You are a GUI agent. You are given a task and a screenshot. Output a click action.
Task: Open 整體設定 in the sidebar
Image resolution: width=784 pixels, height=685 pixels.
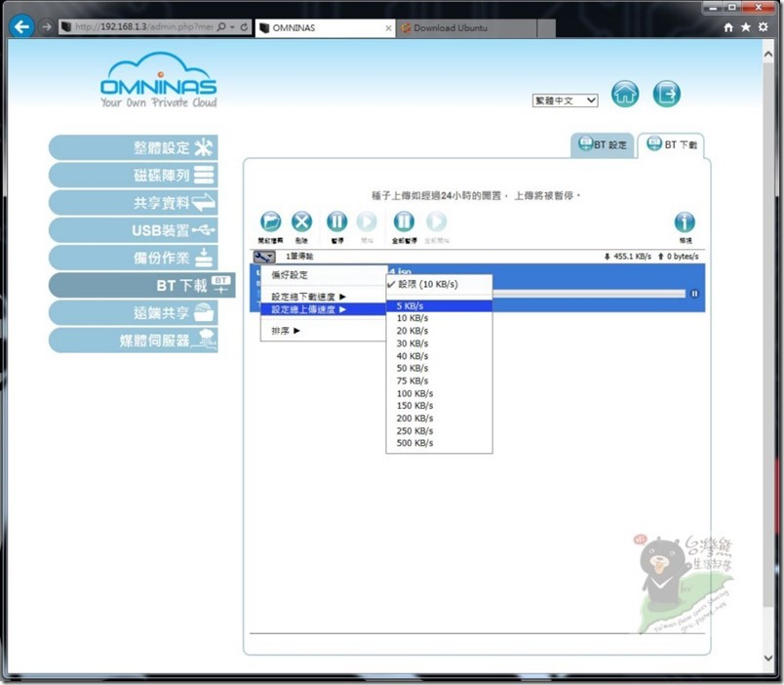133,147
